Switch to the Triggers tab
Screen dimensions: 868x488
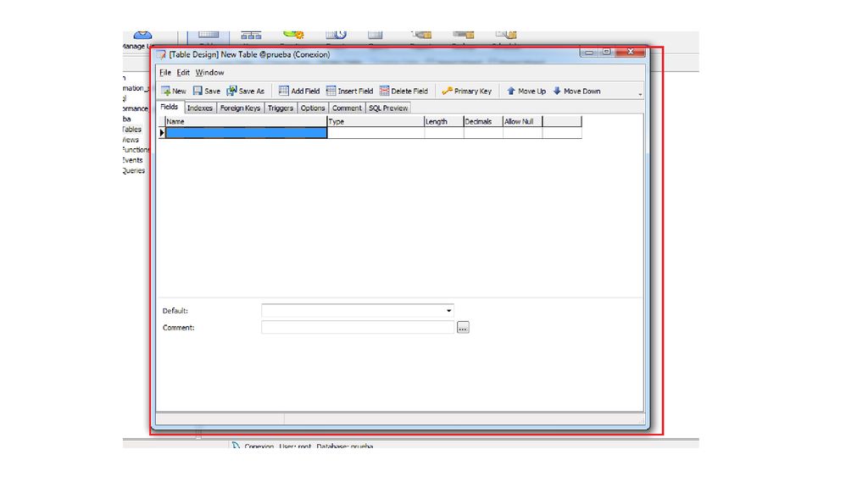281,108
